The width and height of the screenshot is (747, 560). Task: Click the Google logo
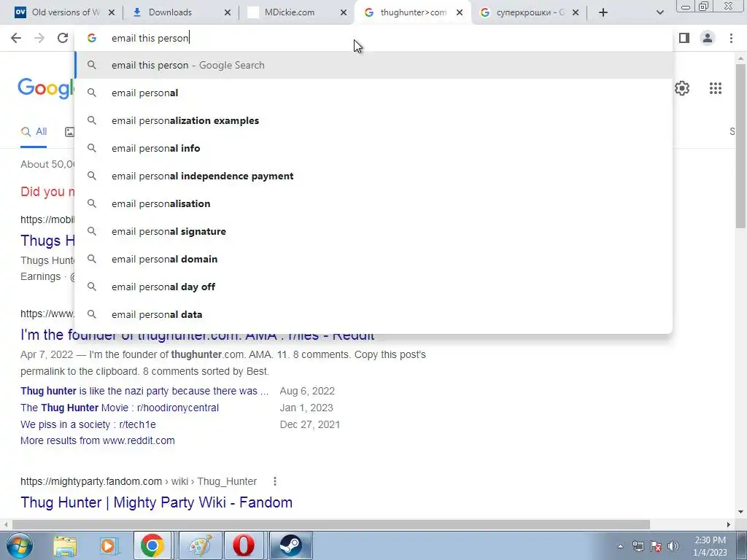coord(46,88)
